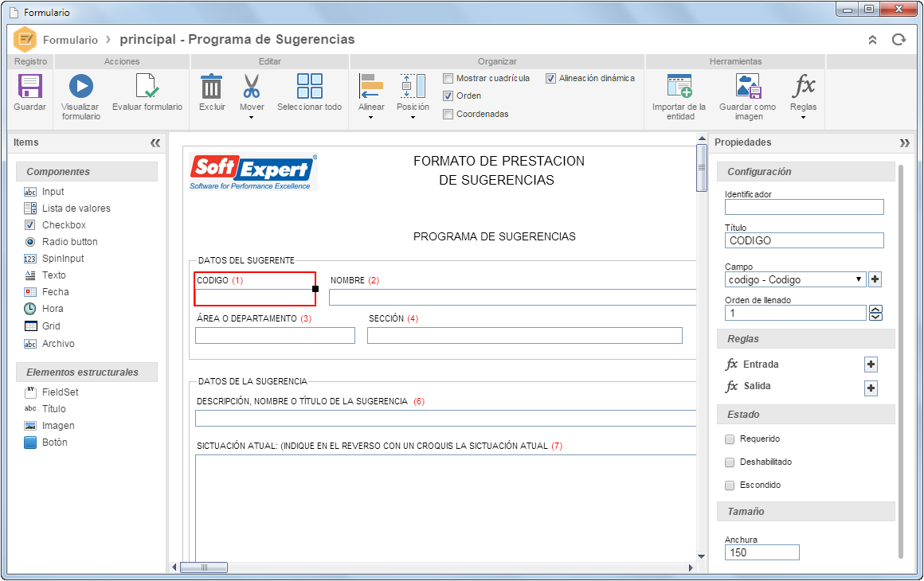
Task: Open the Campo dropdown codigo - Codigo
Action: coord(795,279)
